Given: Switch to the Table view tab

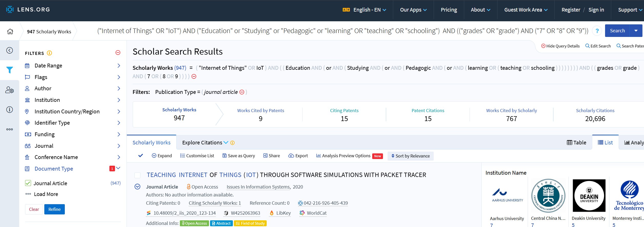Looking at the screenshot, I should (576, 143).
